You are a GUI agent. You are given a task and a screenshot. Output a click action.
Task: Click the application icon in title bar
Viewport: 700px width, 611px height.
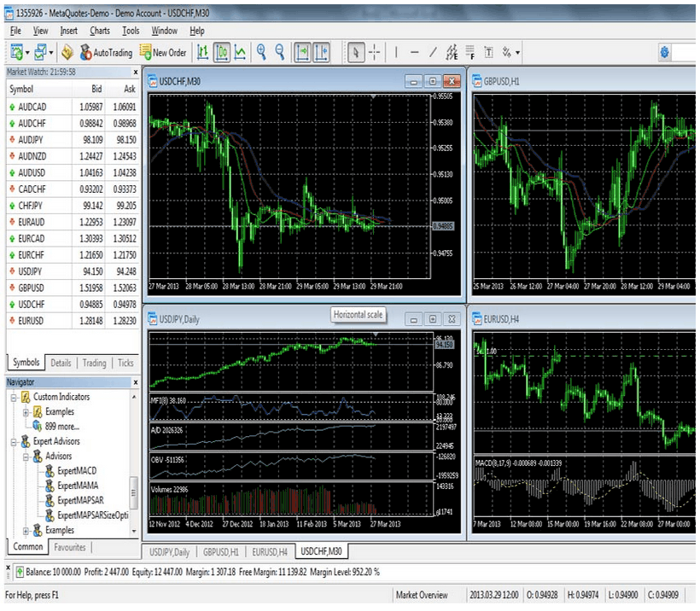[9, 13]
